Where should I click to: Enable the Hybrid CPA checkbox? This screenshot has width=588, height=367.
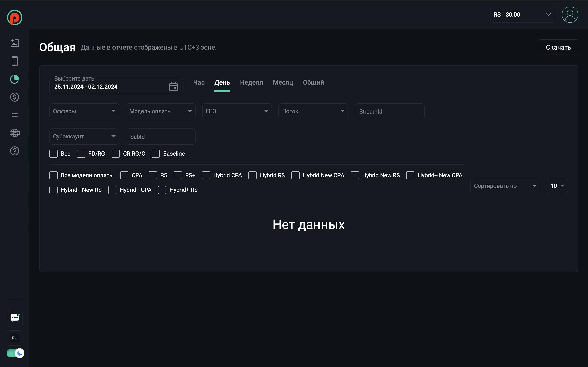206,175
